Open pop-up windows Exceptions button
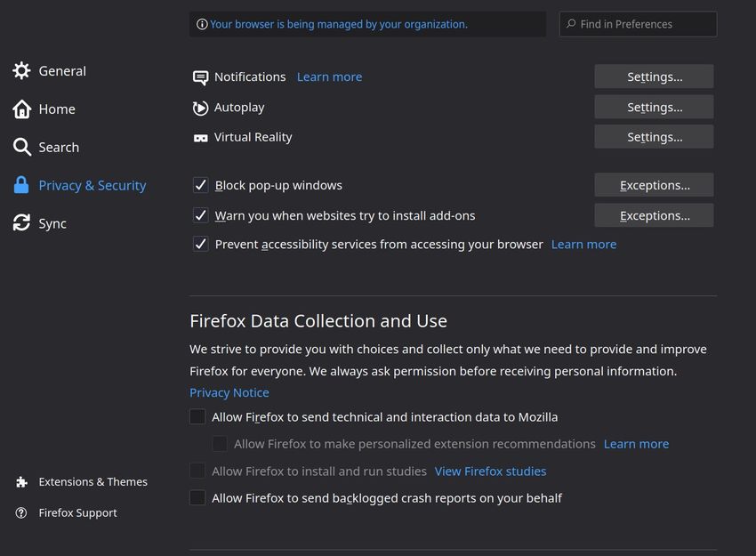 tap(654, 185)
